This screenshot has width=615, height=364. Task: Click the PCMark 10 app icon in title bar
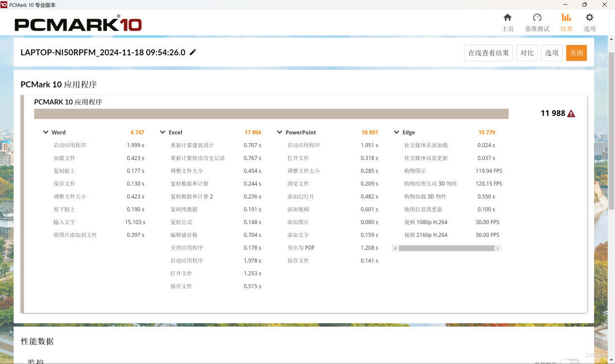[x=4, y=5]
